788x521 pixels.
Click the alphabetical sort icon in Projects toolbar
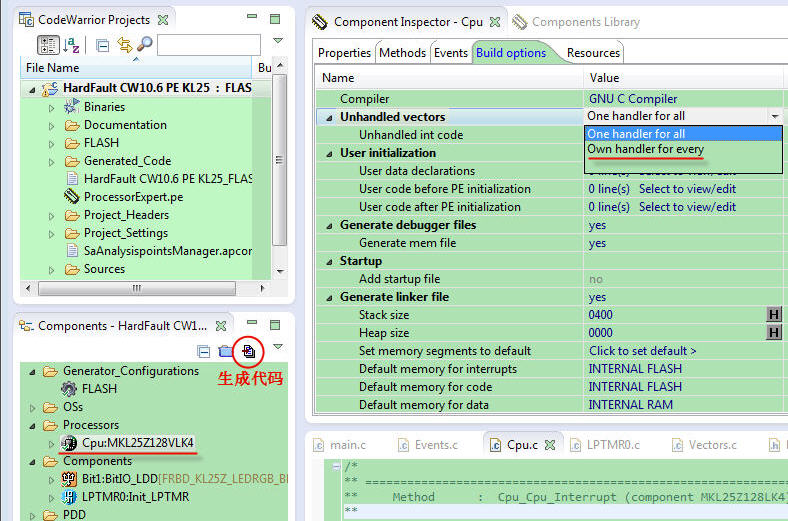[71, 45]
